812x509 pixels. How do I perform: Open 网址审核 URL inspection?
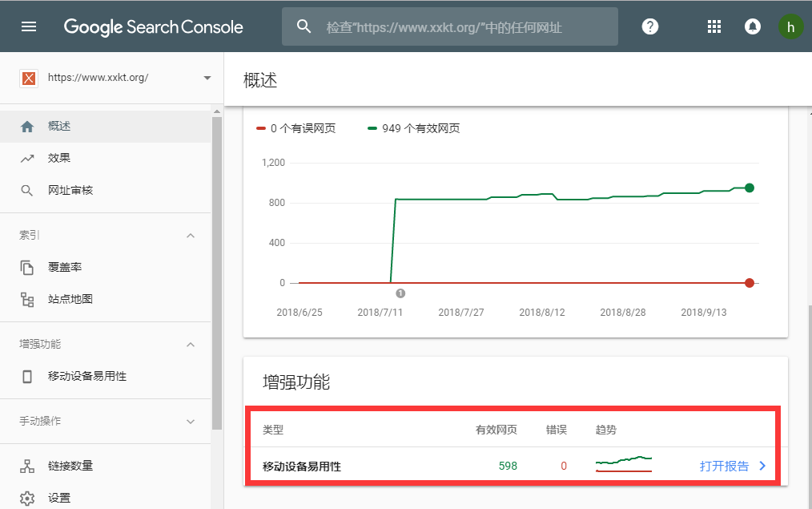(x=105, y=190)
